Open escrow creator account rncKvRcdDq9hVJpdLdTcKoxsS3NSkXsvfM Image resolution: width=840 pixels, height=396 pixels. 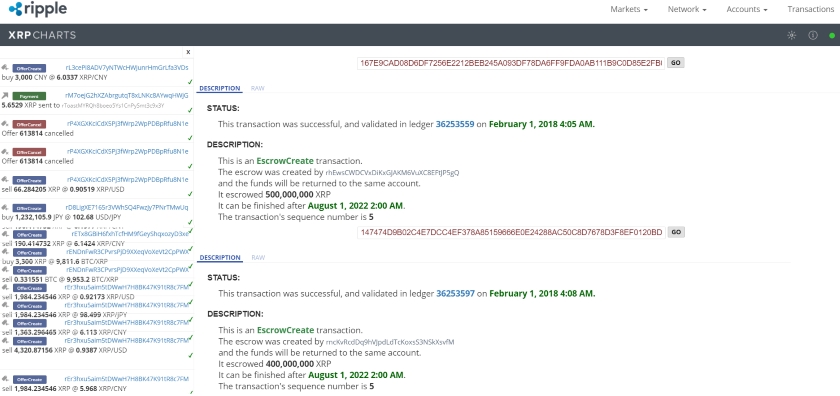(x=390, y=342)
